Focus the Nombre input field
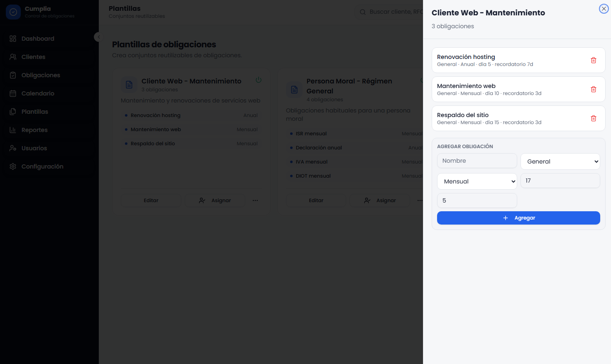 477,161
